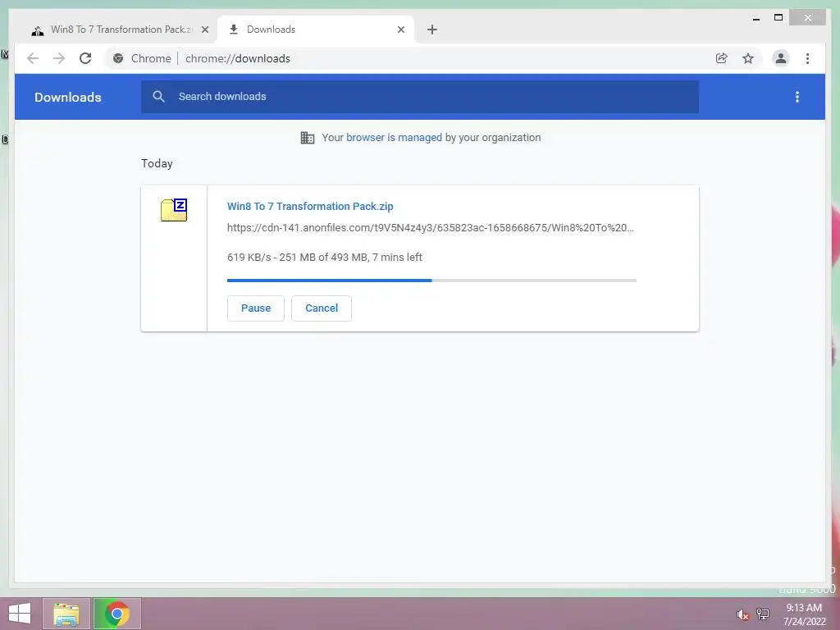Open File Explorer from the taskbar
Image resolution: width=840 pixels, height=630 pixels.
click(x=66, y=614)
